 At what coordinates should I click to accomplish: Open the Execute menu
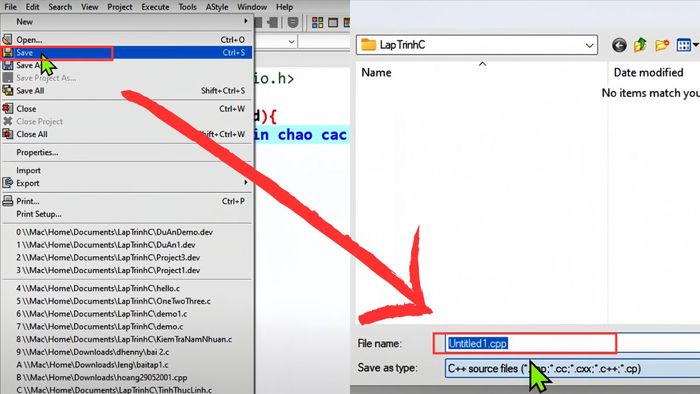(155, 7)
